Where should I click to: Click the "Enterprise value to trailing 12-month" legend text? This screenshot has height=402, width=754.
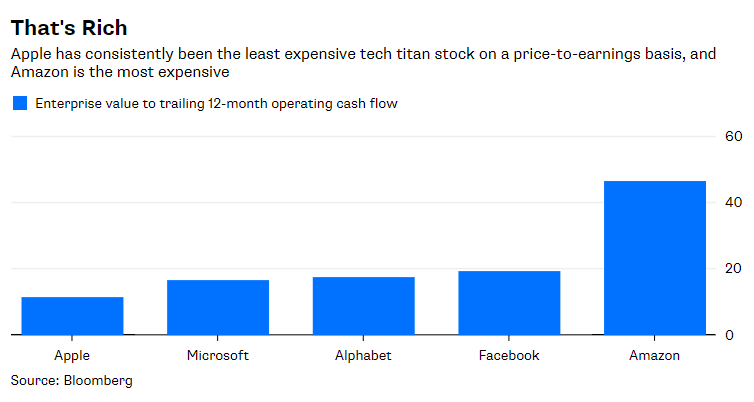point(217,103)
